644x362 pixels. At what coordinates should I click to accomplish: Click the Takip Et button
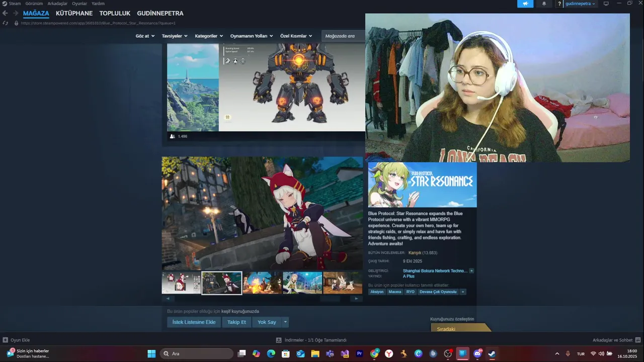[236, 322]
